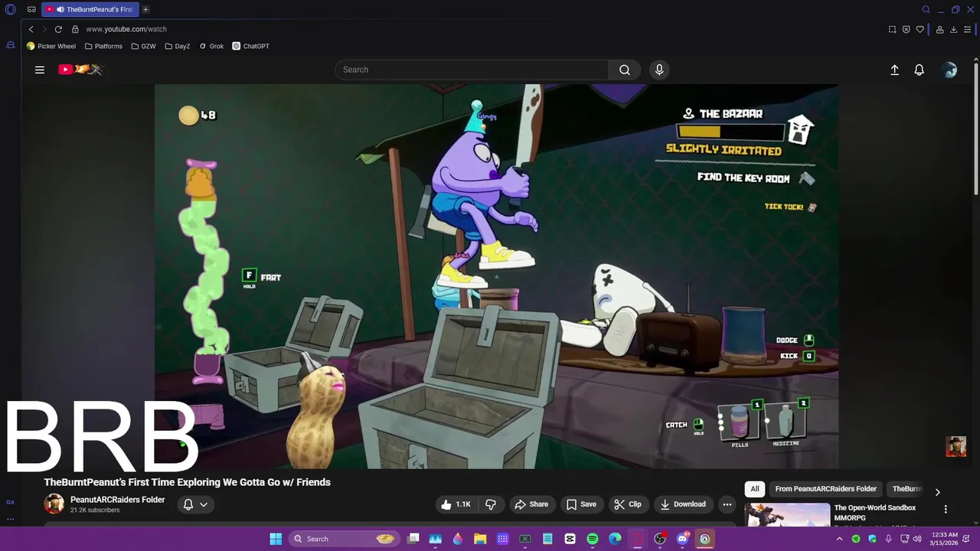Image resolution: width=980 pixels, height=551 pixels.
Task: Open the YouTube hamburger guide menu
Action: click(40, 70)
